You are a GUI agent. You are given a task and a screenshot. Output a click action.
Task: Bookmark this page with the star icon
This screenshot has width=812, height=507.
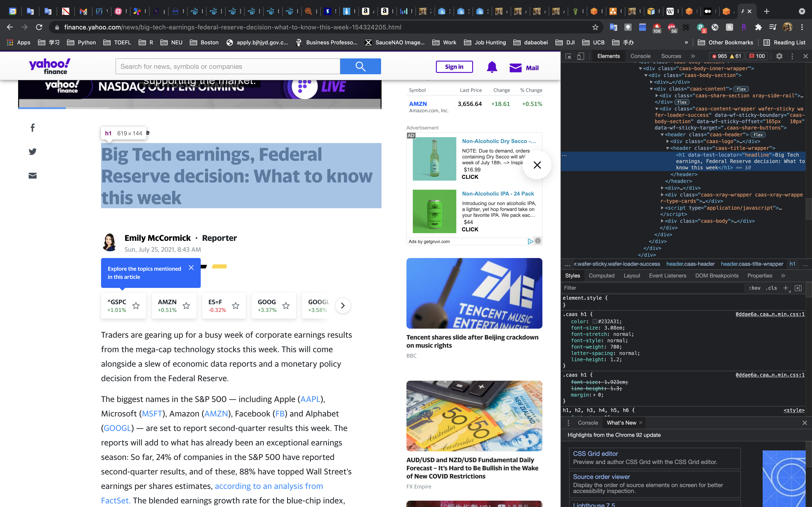coord(595,27)
